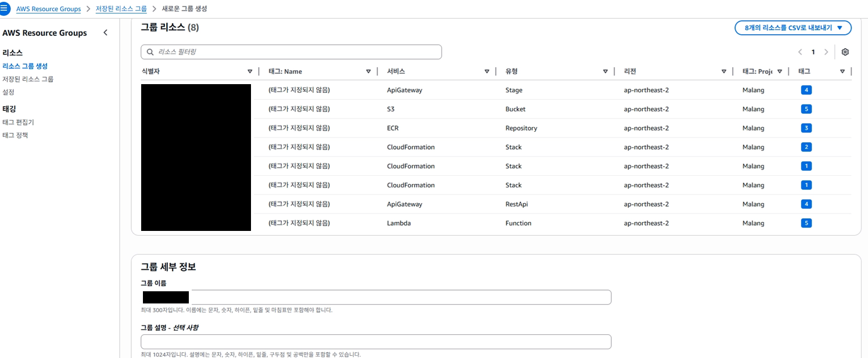Screen dimensions: 868x358
Task: Click page number 1 in pagination
Action: (813, 52)
